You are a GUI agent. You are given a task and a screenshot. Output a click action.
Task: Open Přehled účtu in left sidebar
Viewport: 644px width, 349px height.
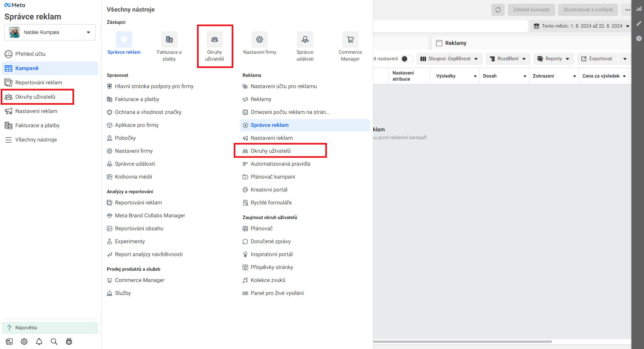[50, 54]
